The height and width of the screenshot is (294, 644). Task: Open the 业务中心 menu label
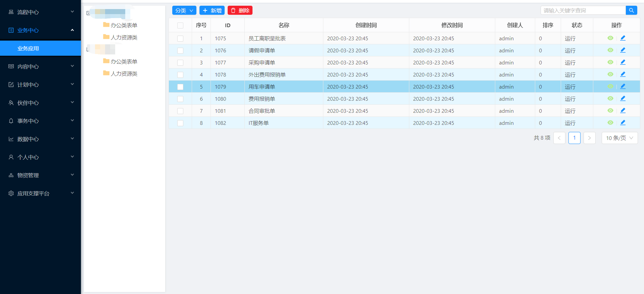[x=28, y=30]
